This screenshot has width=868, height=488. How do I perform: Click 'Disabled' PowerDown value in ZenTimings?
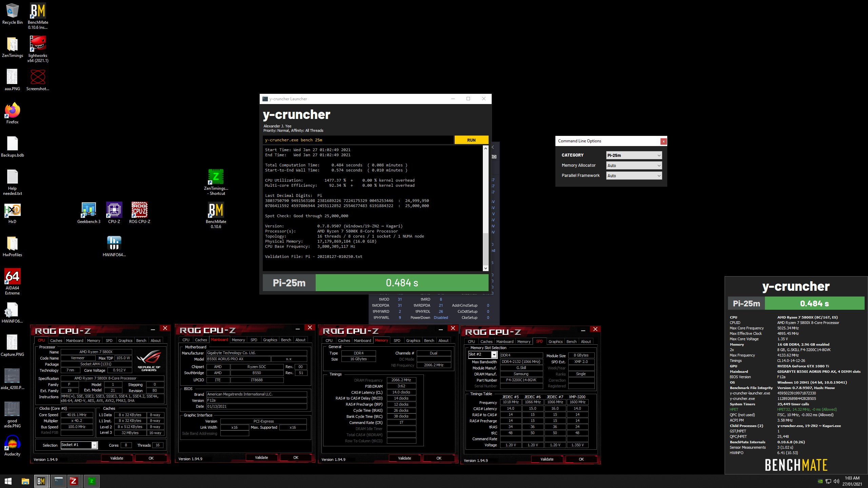(441, 318)
